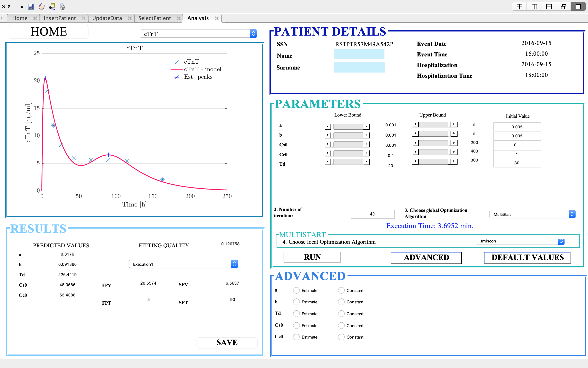Screen dimensions: 588x368
Task: Click left arrow on Cc0 upper bound slider
Action: pyautogui.click(x=415, y=152)
